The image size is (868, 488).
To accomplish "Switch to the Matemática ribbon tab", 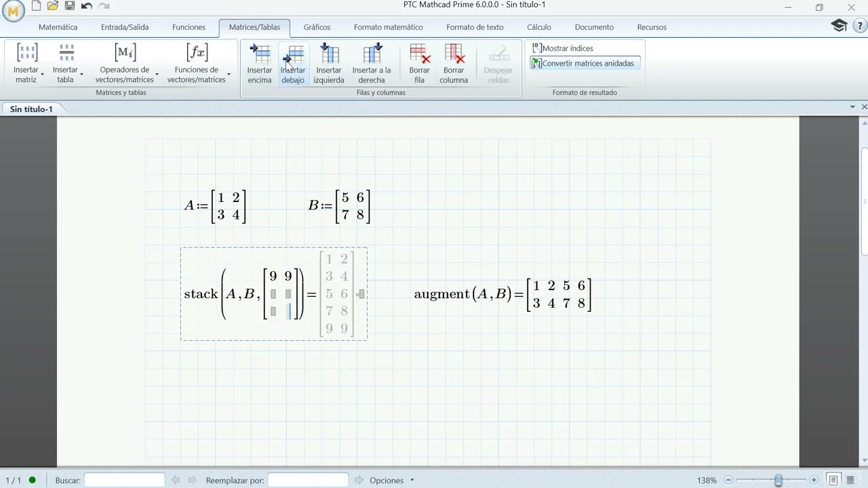I will pos(58,27).
